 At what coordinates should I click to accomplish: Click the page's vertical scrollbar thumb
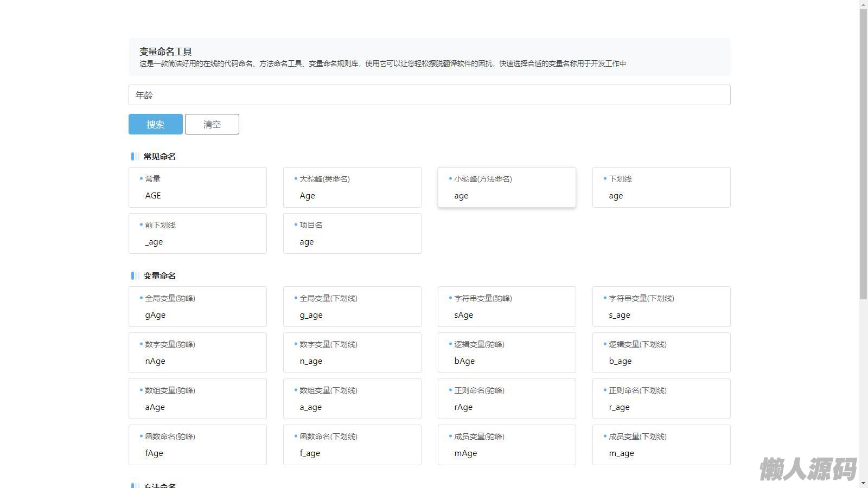pos(863,152)
